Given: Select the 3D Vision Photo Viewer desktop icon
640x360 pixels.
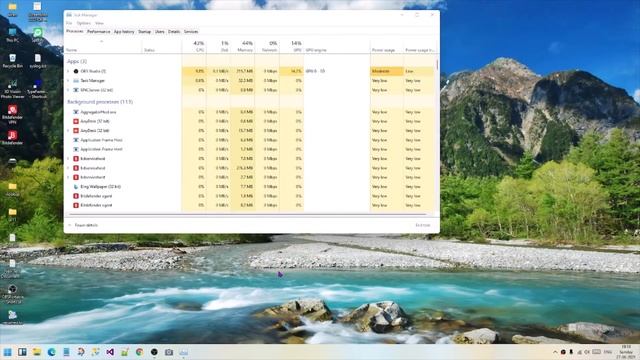Looking at the screenshot, I should 12,89.
